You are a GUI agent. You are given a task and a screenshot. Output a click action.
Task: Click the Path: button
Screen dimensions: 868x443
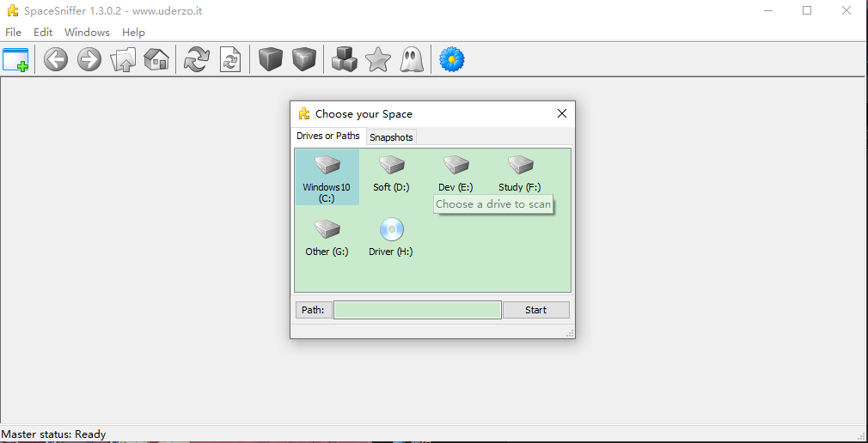tap(314, 310)
